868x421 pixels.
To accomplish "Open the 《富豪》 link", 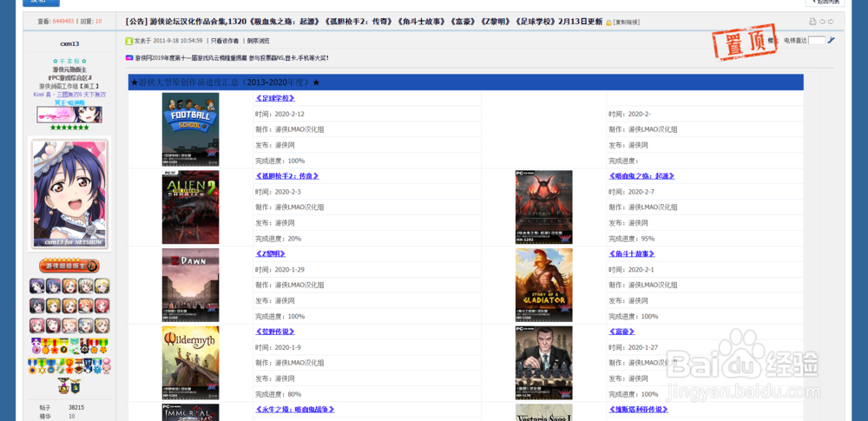I will (621, 332).
